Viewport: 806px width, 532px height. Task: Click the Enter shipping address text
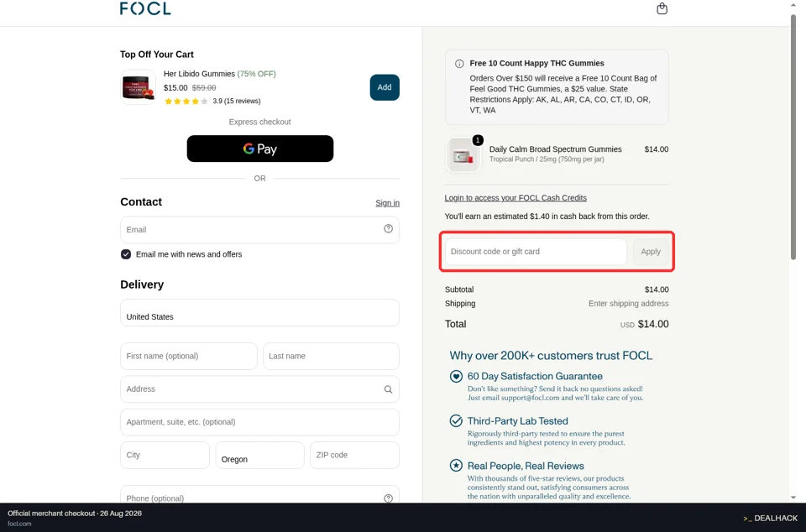629,304
